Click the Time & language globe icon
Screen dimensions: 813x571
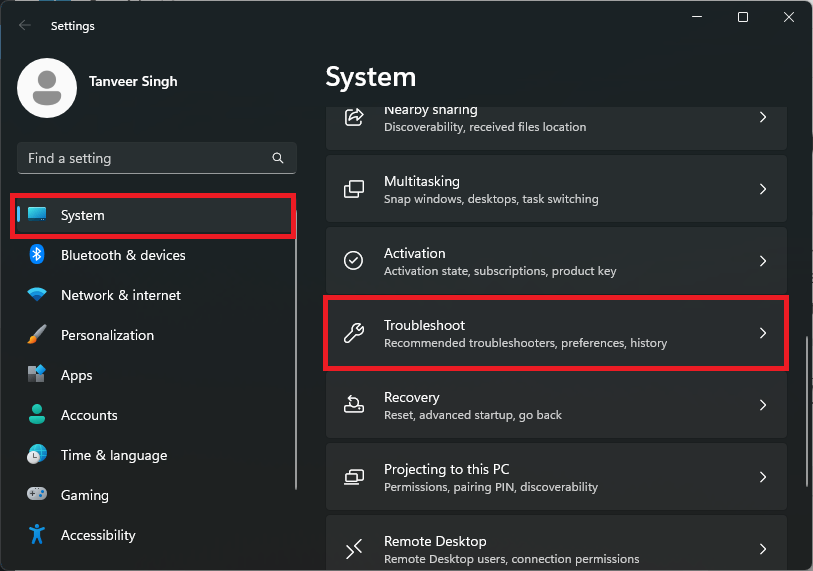[x=37, y=454]
